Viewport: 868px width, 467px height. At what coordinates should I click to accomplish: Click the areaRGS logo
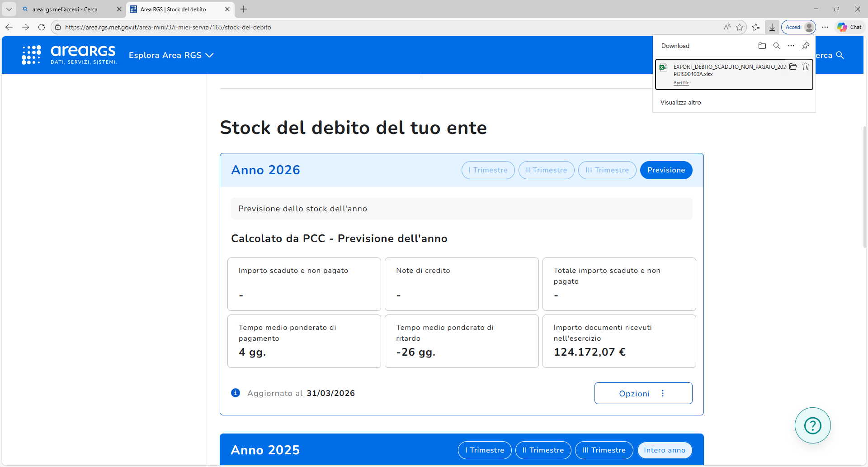click(x=70, y=55)
